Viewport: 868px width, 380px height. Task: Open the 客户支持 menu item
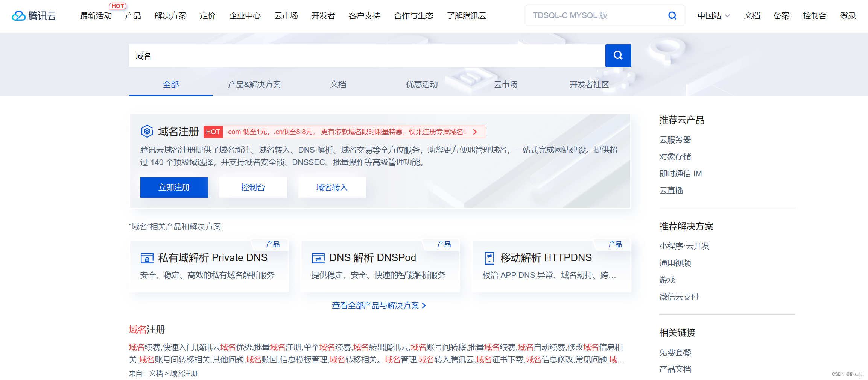coord(364,16)
